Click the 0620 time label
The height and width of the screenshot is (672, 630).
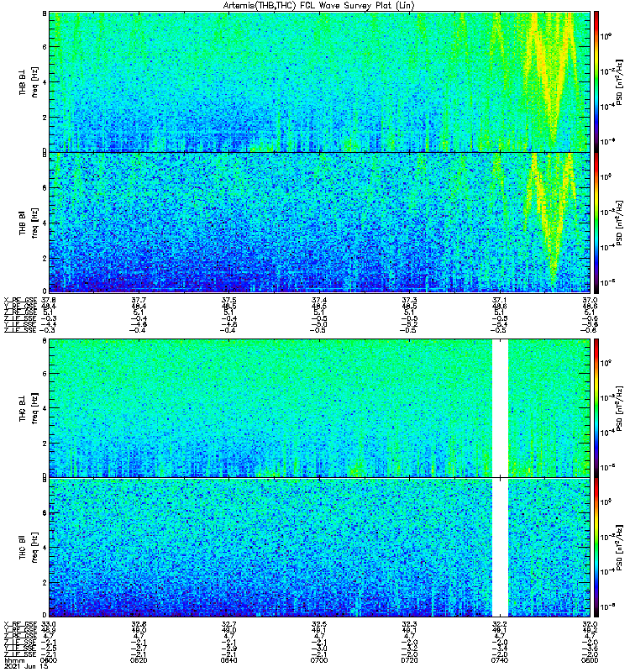(139, 660)
